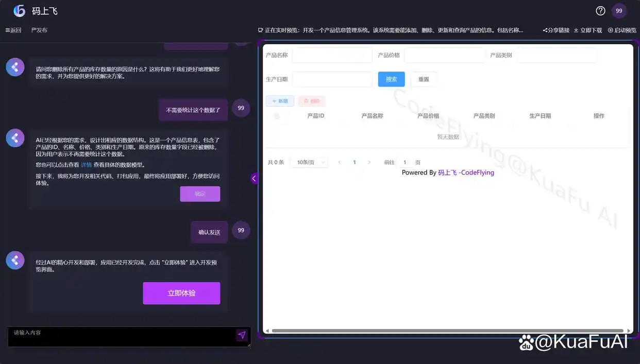Launch preview via the 启动预览 play icon

(610, 30)
